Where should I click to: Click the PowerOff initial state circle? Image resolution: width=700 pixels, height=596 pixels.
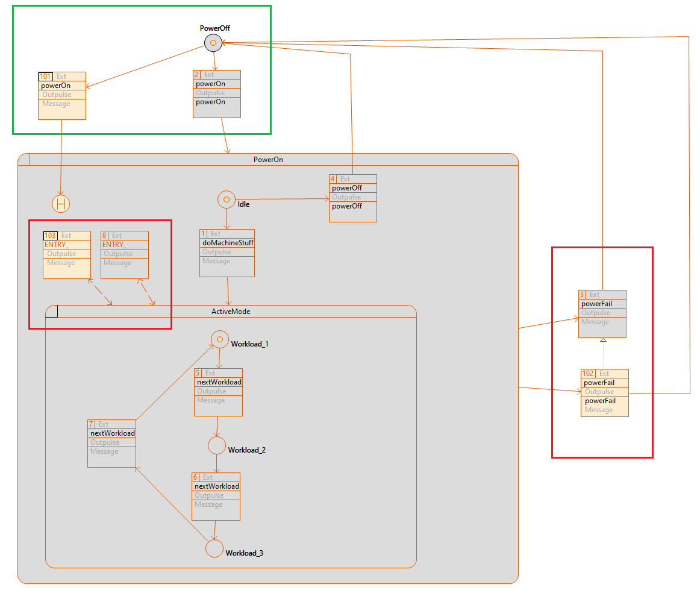213,43
